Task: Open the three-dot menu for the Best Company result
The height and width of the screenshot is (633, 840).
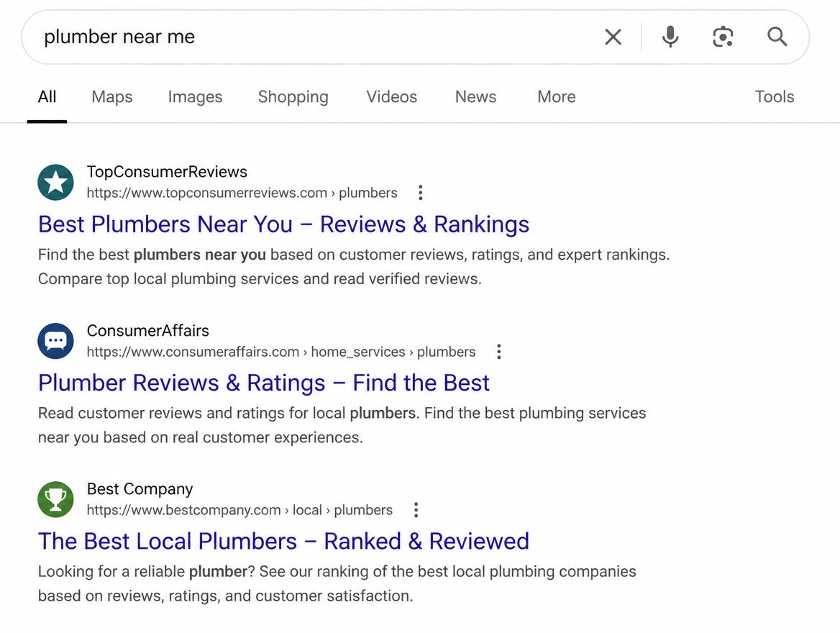Action: (x=416, y=510)
